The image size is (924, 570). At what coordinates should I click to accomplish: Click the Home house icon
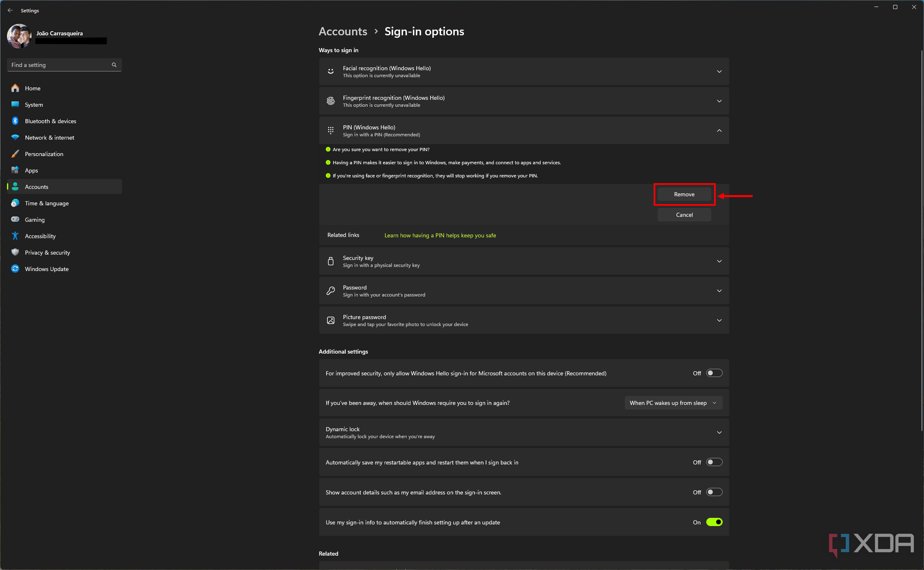15,88
